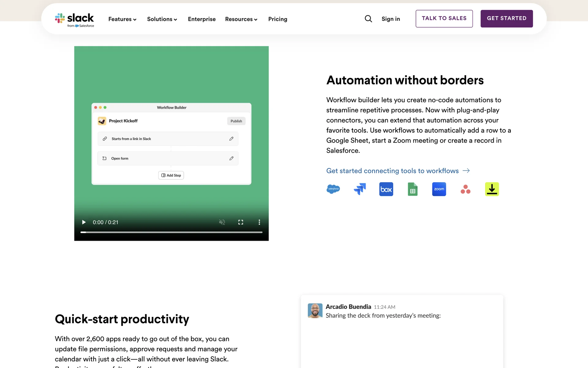
Task: Click the Zoom app icon
Action: (439, 189)
